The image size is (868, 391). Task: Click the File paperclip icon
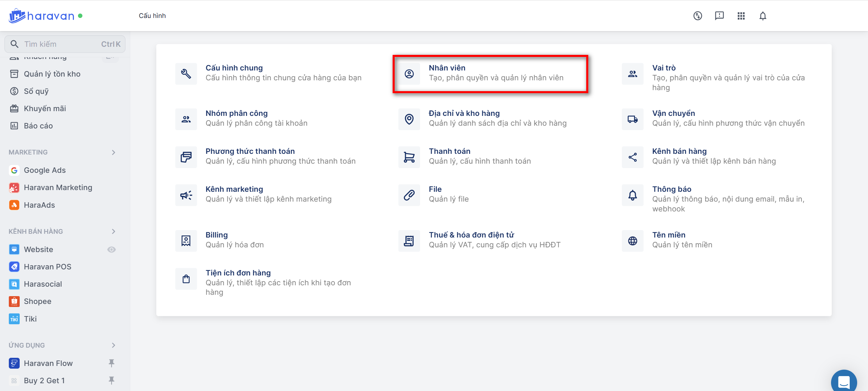point(409,195)
